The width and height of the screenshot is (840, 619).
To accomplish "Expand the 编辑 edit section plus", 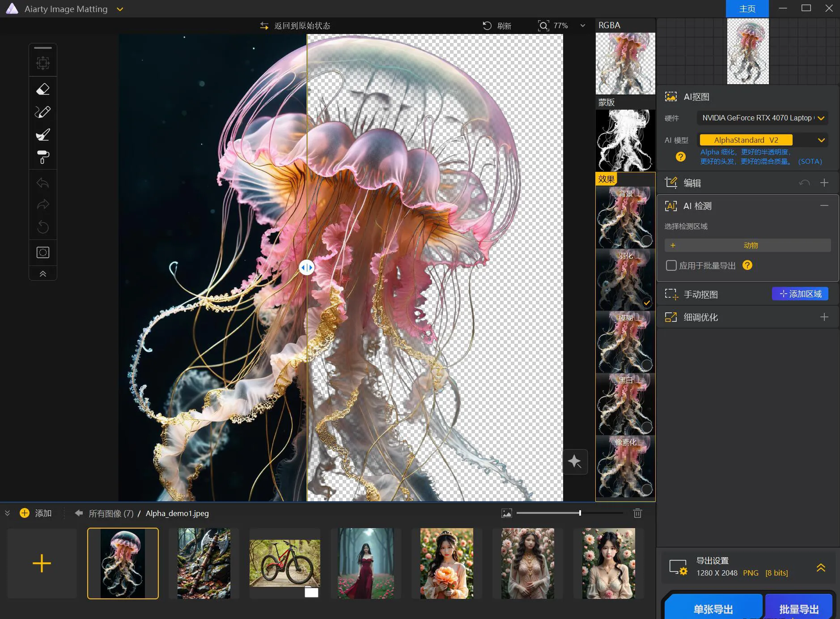I will [824, 183].
